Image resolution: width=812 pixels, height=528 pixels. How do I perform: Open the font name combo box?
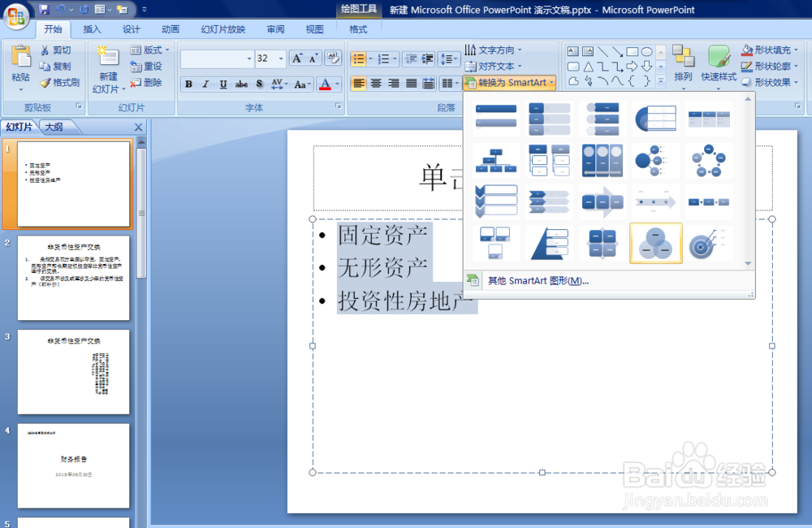tap(217, 58)
